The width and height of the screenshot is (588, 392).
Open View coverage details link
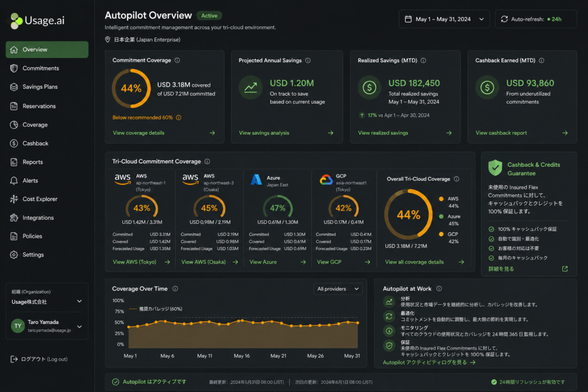coord(164,133)
